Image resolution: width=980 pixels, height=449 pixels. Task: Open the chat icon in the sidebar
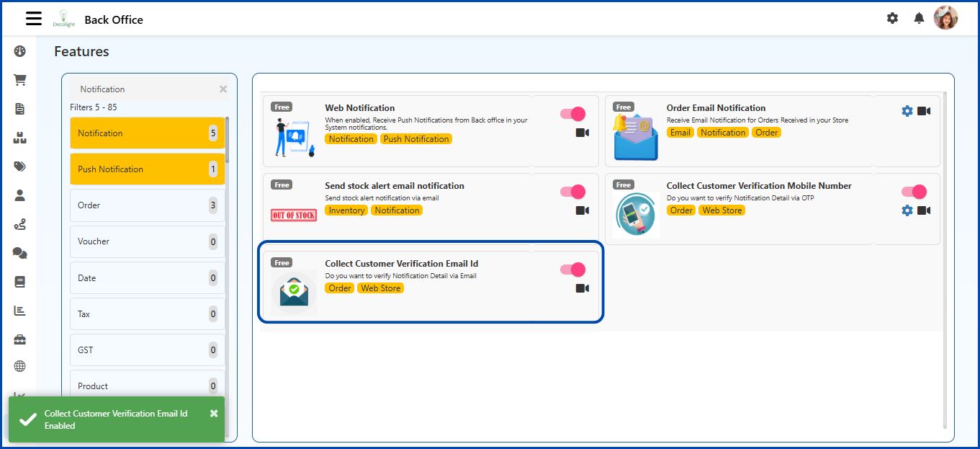[x=19, y=252]
